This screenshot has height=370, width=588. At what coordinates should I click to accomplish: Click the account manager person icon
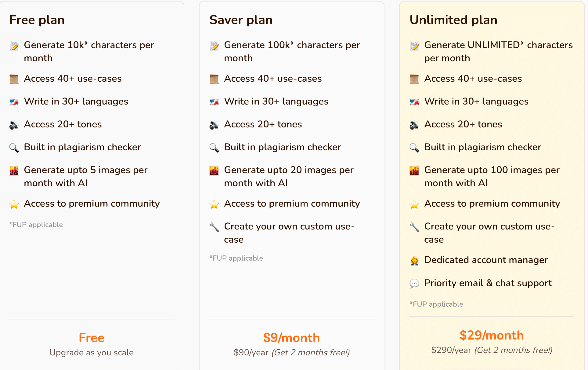pyautogui.click(x=414, y=261)
